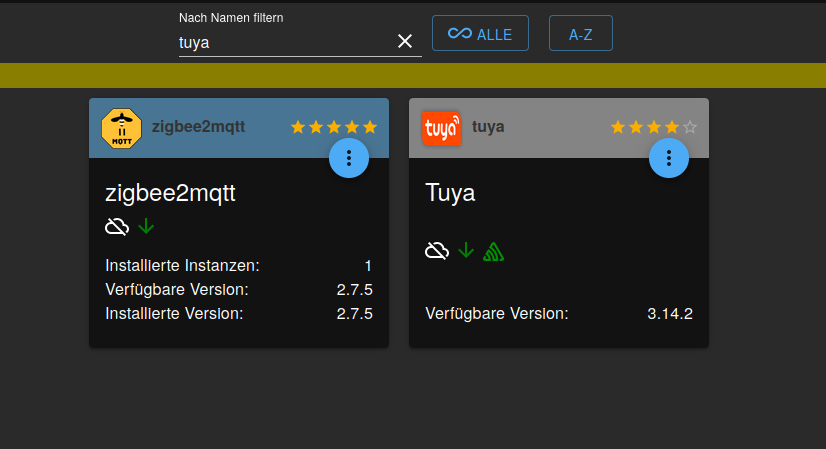Click the zigbee2mqtt header name label
The width and height of the screenshot is (826, 449).
coord(198,127)
